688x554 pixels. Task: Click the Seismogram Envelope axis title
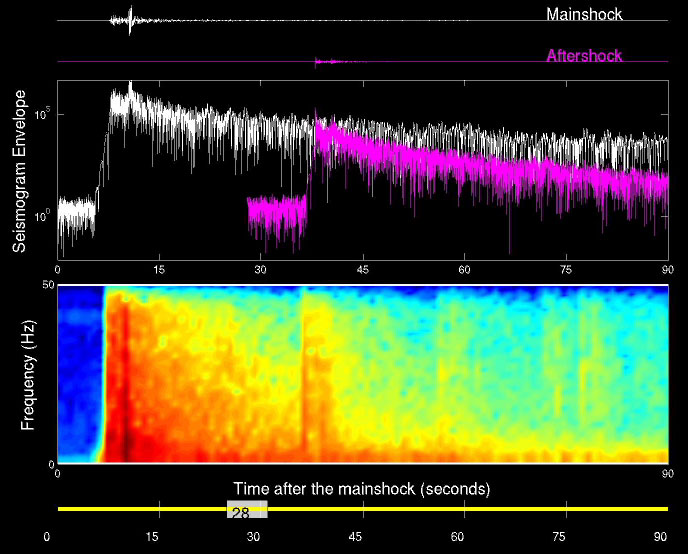(19, 171)
